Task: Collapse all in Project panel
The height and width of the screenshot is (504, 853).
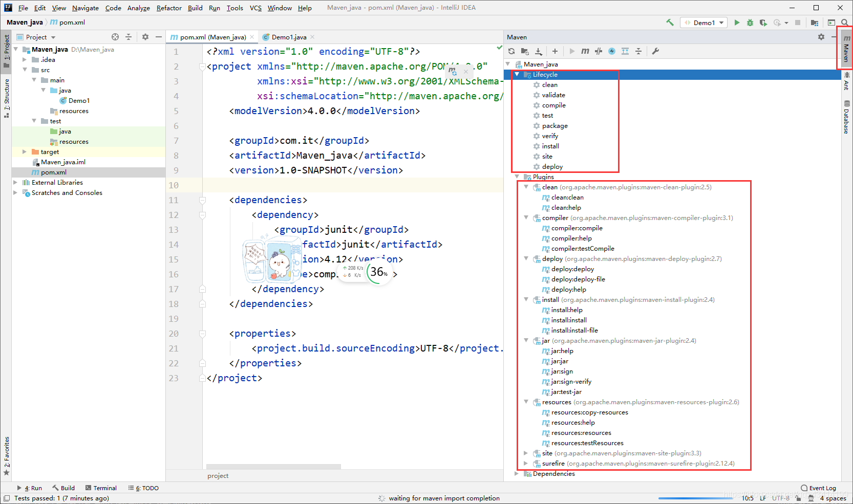Action: pos(129,37)
